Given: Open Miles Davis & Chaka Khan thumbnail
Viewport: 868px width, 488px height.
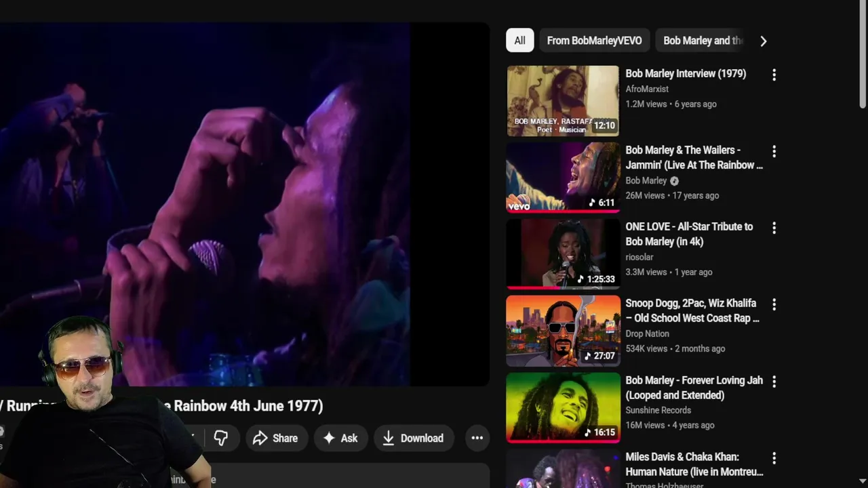Looking at the screenshot, I should click(563, 468).
